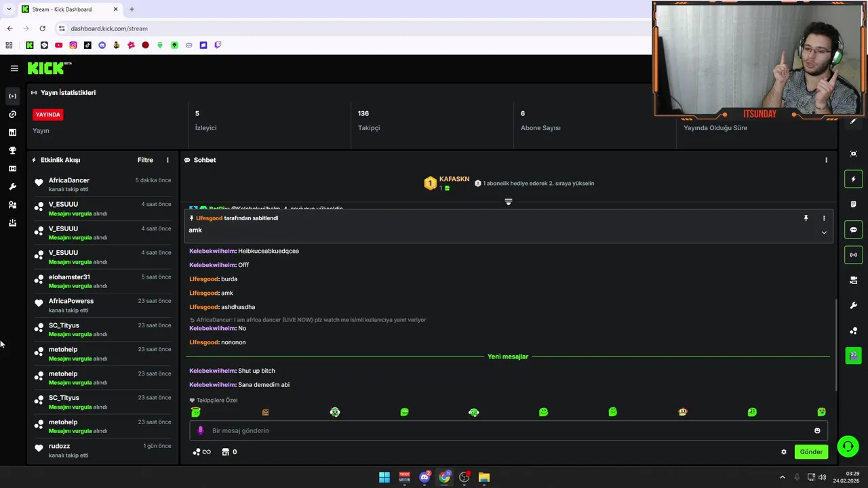Click KAFASKN gifter name in leaderboard
This screenshot has width=868, height=488.
[454, 179]
